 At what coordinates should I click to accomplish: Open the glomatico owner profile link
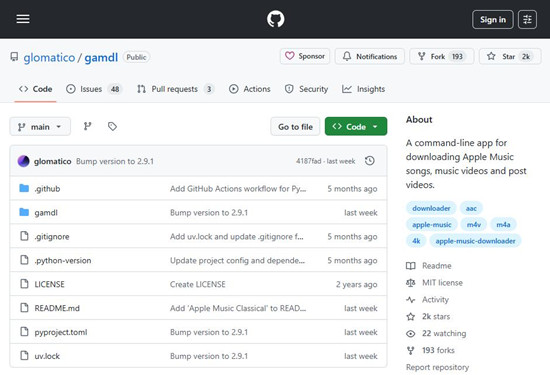tap(49, 57)
